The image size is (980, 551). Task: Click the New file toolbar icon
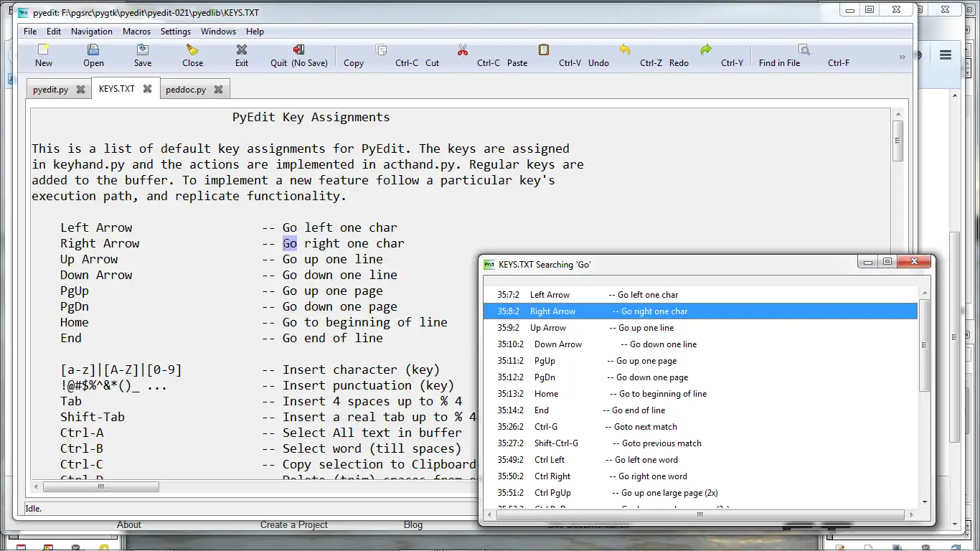tap(44, 50)
